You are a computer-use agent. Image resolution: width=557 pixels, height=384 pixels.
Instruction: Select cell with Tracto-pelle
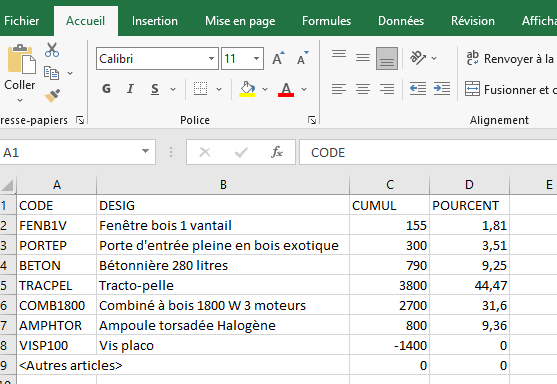coord(223,286)
